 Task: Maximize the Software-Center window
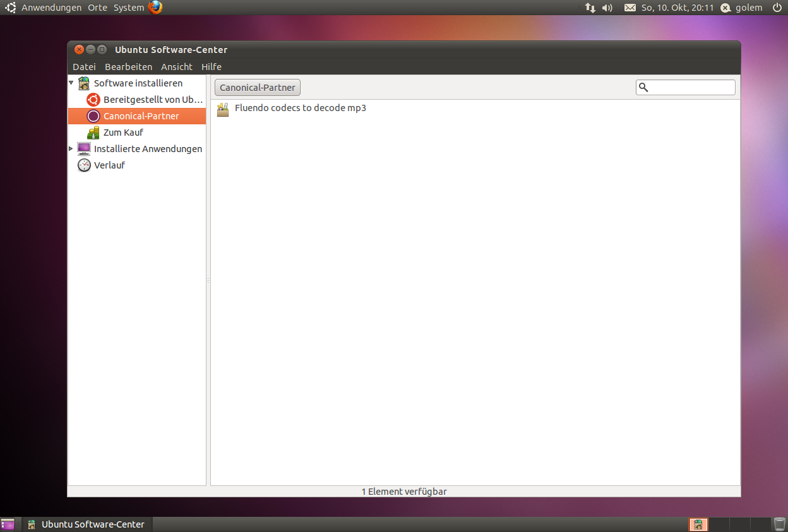(102, 49)
